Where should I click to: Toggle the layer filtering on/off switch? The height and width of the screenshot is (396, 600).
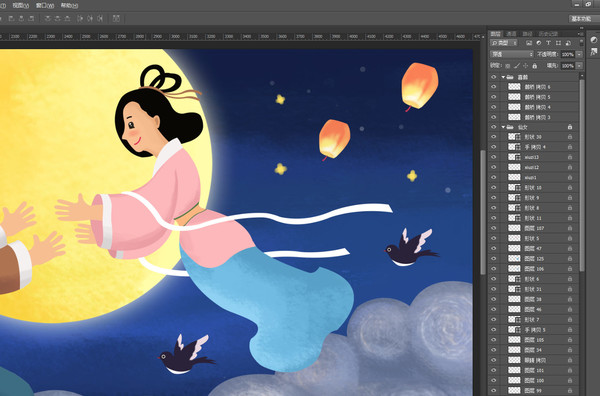(x=582, y=42)
